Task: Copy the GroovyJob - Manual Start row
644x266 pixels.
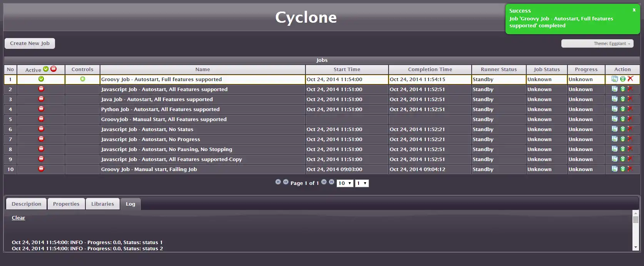Action: tap(615, 119)
